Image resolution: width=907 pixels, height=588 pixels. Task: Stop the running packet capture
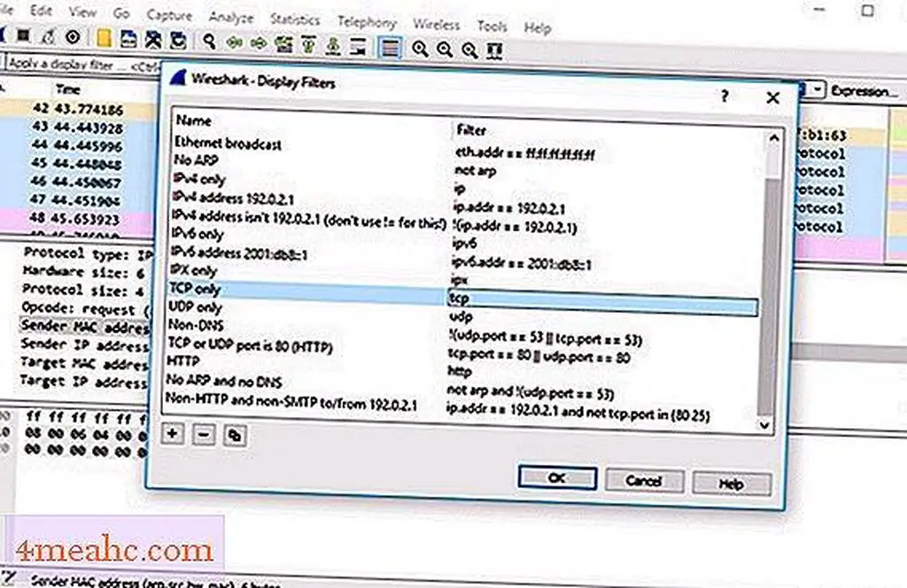coord(22,35)
